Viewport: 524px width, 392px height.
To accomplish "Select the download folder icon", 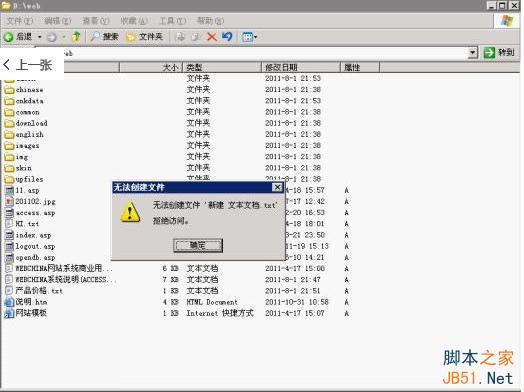I will [x=9, y=123].
